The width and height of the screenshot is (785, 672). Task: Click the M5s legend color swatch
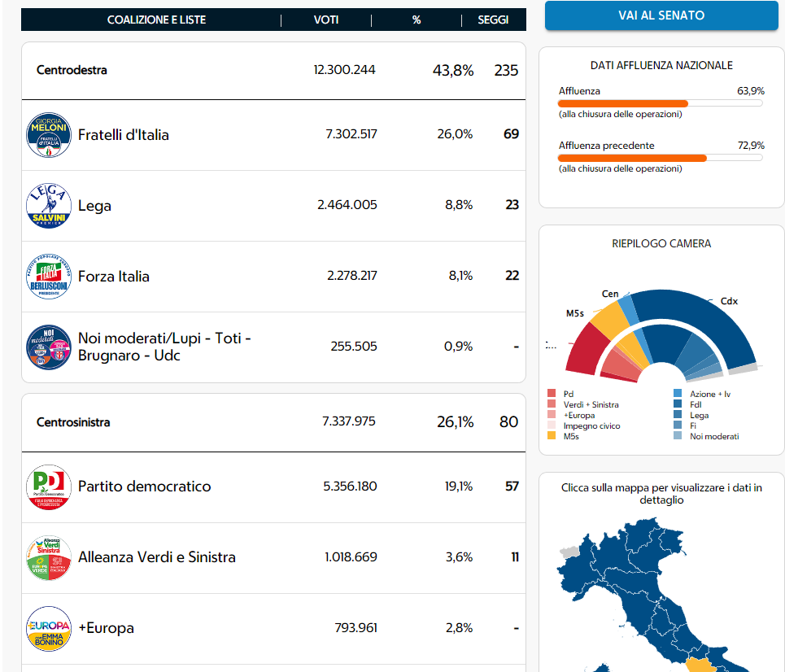552,435
